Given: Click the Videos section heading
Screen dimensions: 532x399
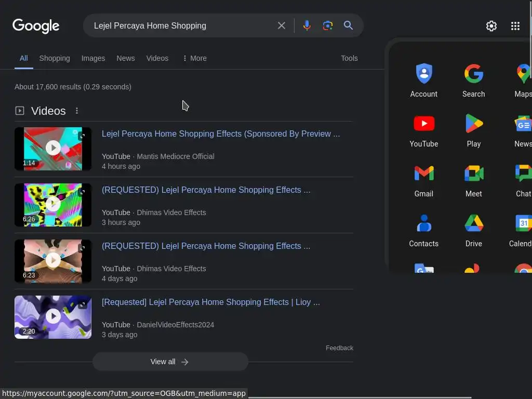Looking at the screenshot, I should click(x=48, y=111).
